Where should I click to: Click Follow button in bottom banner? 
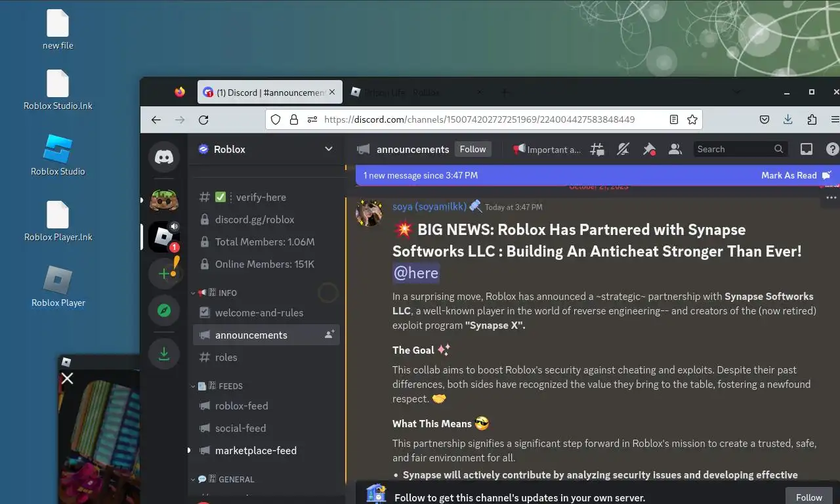[808, 497]
